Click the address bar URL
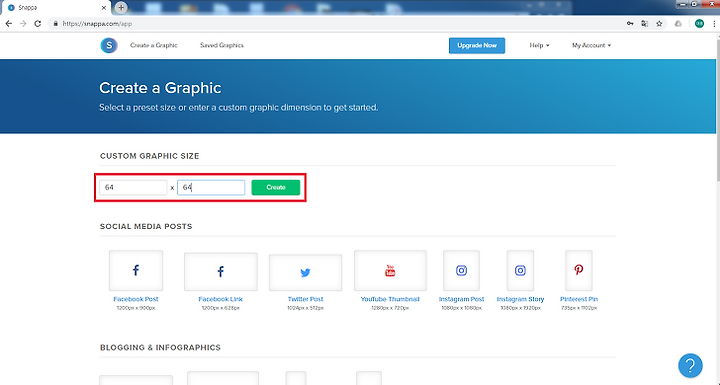Viewport: 720px width, 385px height. click(x=97, y=23)
